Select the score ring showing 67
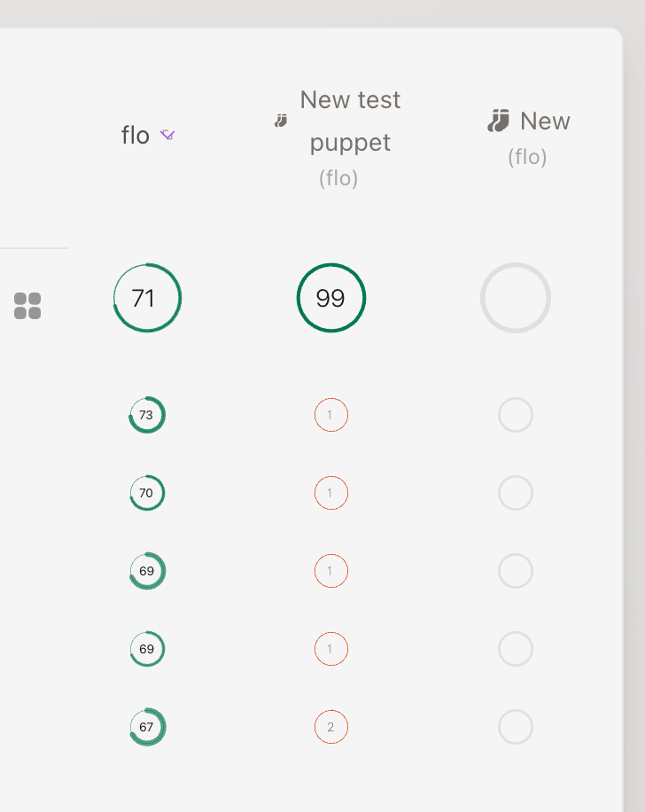The width and height of the screenshot is (645, 812). coord(147,727)
